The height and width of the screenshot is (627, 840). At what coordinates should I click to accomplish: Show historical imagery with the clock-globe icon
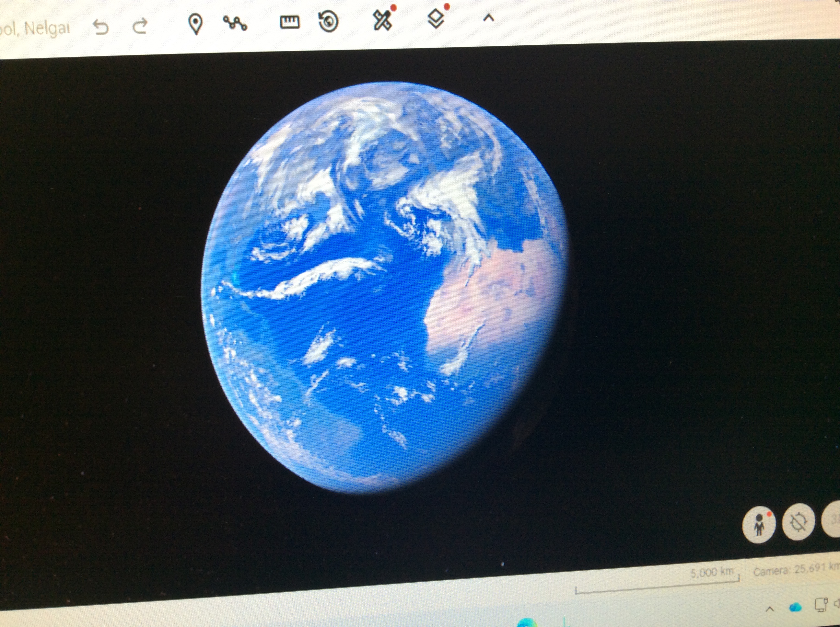[329, 21]
